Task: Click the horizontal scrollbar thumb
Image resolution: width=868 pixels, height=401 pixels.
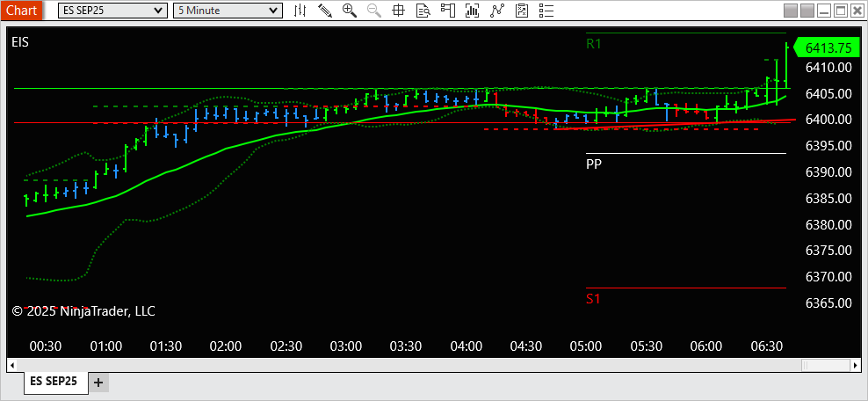Action: 826,365
